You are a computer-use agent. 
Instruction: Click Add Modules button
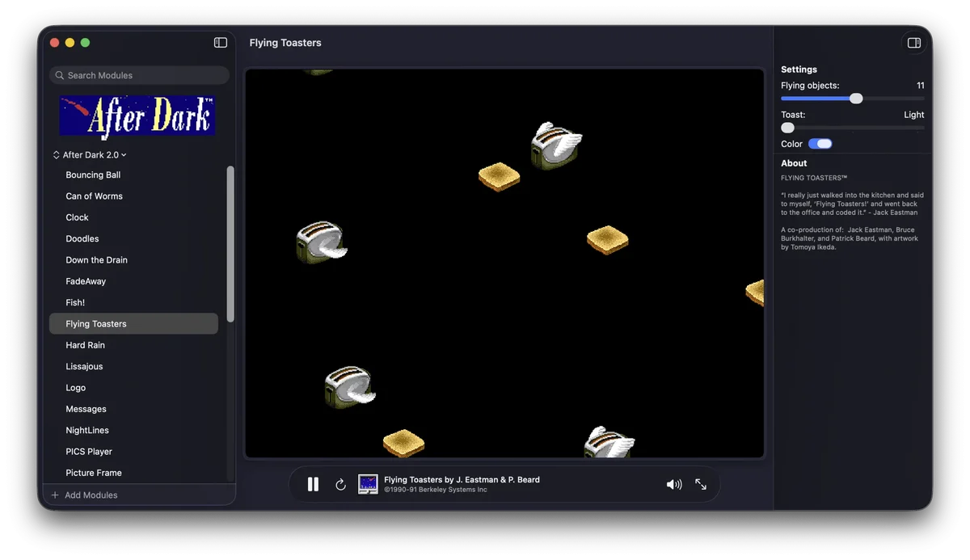[x=85, y=495]
